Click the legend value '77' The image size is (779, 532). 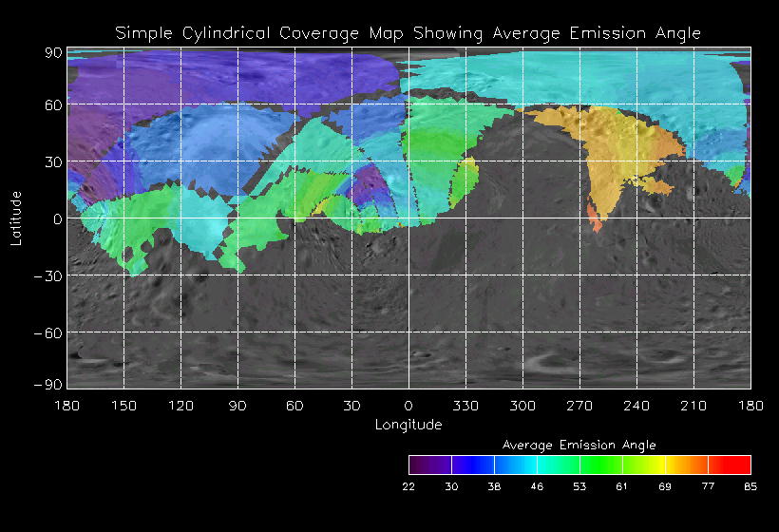[x=708, y=486]
